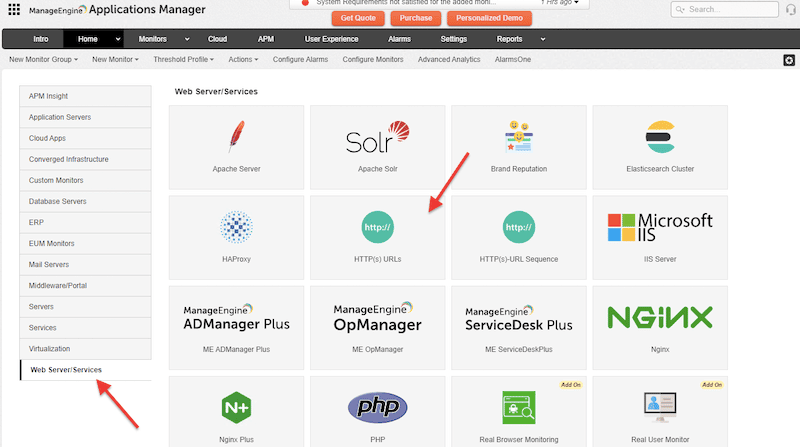The image size is (800, 447).
Task: Open the Advanced Analytics link
Action: coord(449,60)
